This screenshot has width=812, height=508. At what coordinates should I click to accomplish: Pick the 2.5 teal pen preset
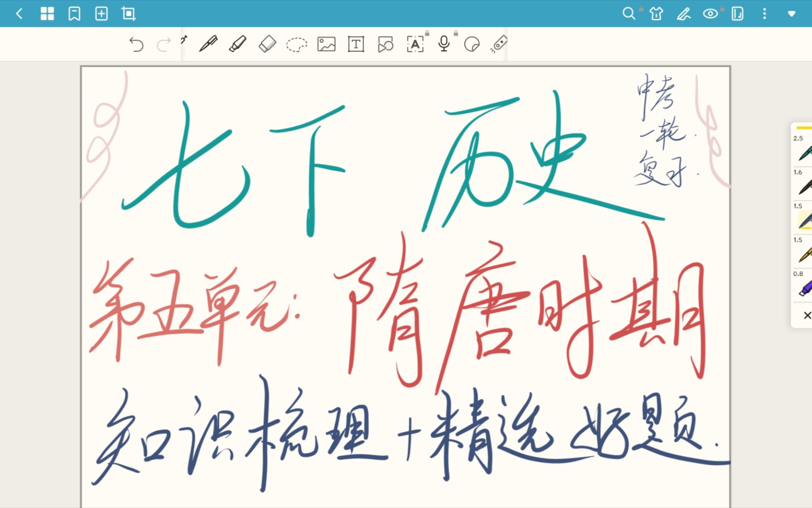804,152
